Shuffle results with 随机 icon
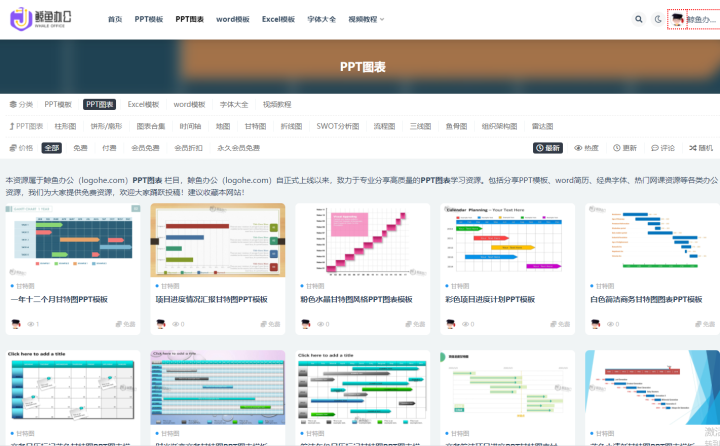This screenshot has height=446, width=720. coord(701,148)
